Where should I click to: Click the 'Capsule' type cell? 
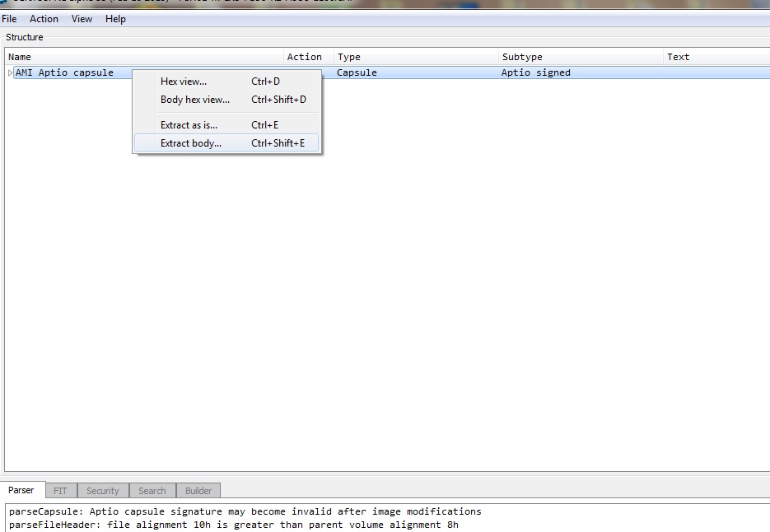[x=357, y=72]
